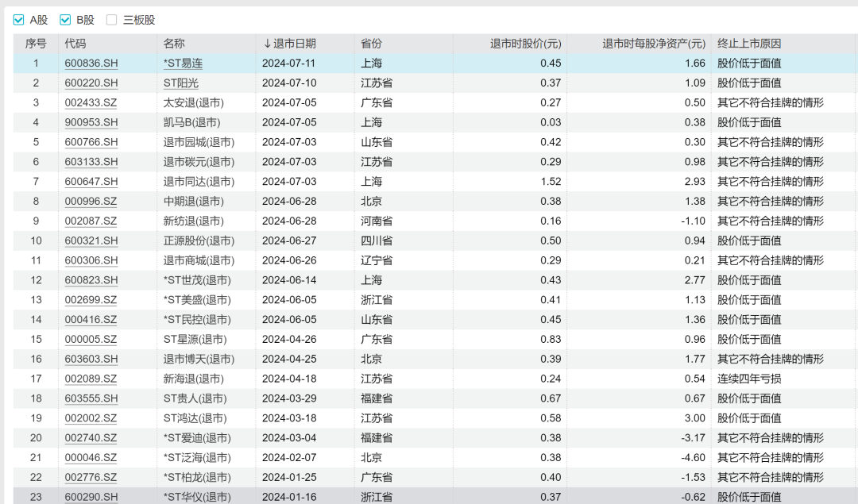Open stock code 600321.SH link
The width and height of the screenshot is (858, 504).
[x=91, y=240]
